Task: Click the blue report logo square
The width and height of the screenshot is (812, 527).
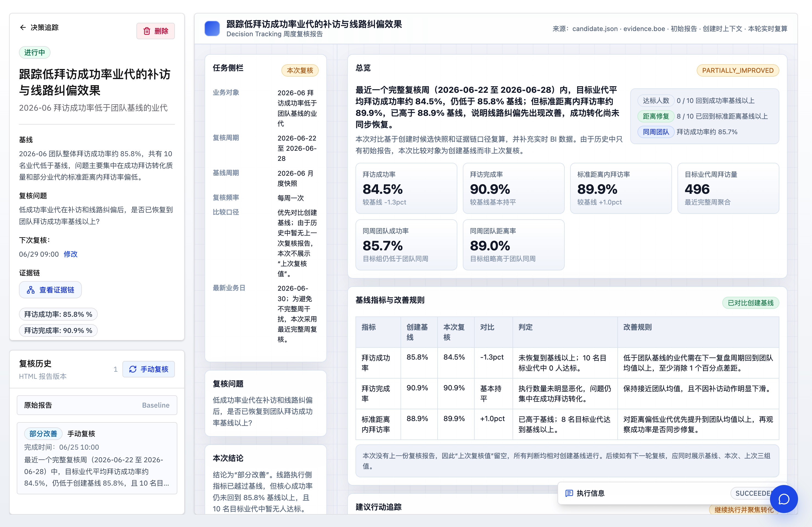Action: click(212, 29)
